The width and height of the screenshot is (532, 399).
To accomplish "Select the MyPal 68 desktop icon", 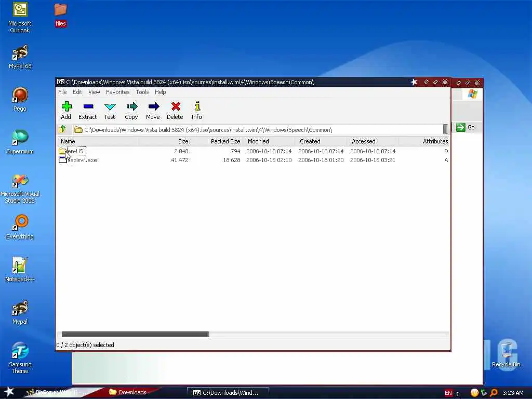I will point(20,57).
